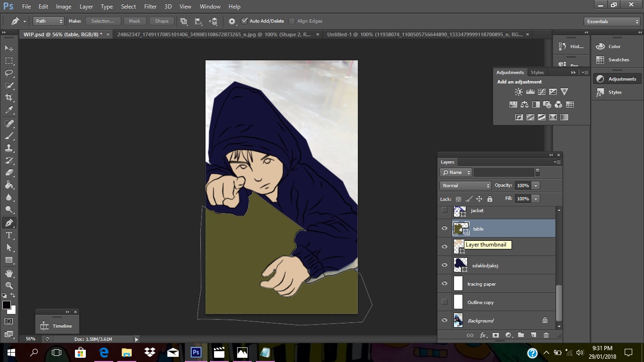Open the Opacity slider dropdown

tap(536, 186)
